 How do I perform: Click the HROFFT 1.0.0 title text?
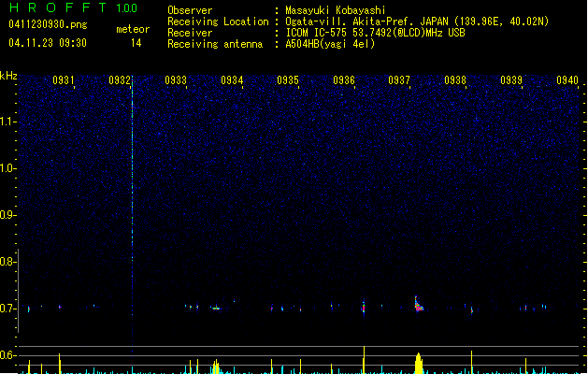point(73,7)
